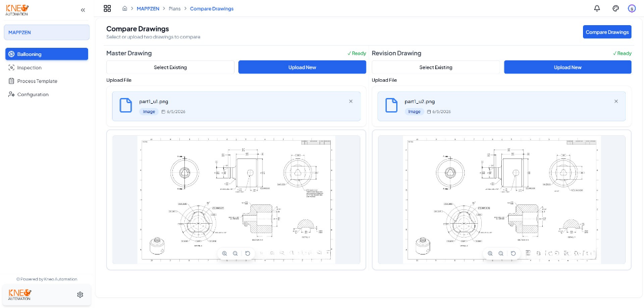Open user profile avatar
Screen dimensions: 644x308
pyautogui.click(x=631, y=9)
